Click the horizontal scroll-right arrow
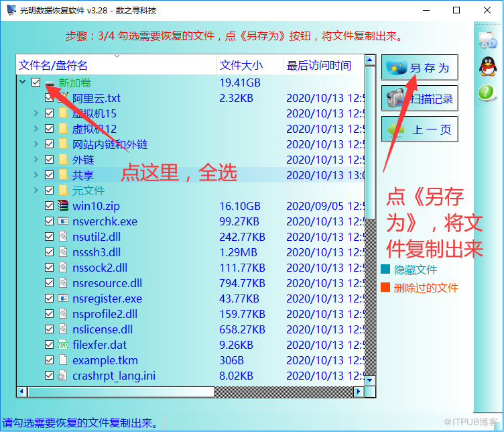This screenshot has height=432, width=504. click(x=359, y=392)
